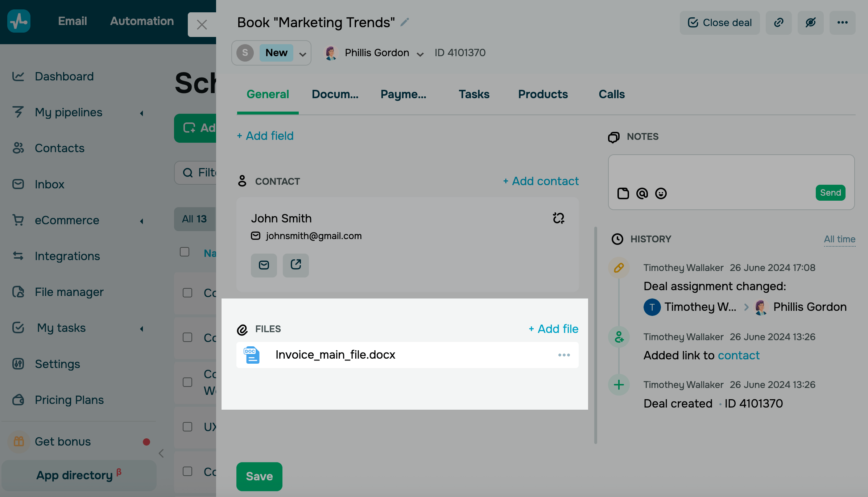The image size is (868, 497).
Task: Expand My pipelines in the sidebar
Action: click(141, 113)
